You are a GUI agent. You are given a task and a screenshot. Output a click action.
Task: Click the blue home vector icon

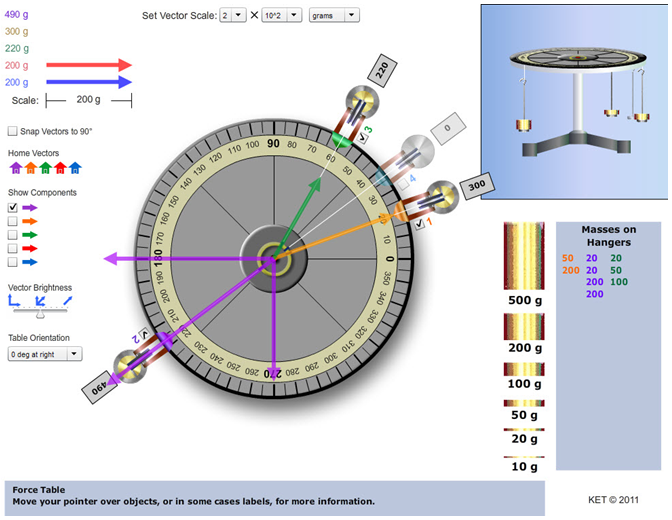pyautogui.click(x=75, y=168)
